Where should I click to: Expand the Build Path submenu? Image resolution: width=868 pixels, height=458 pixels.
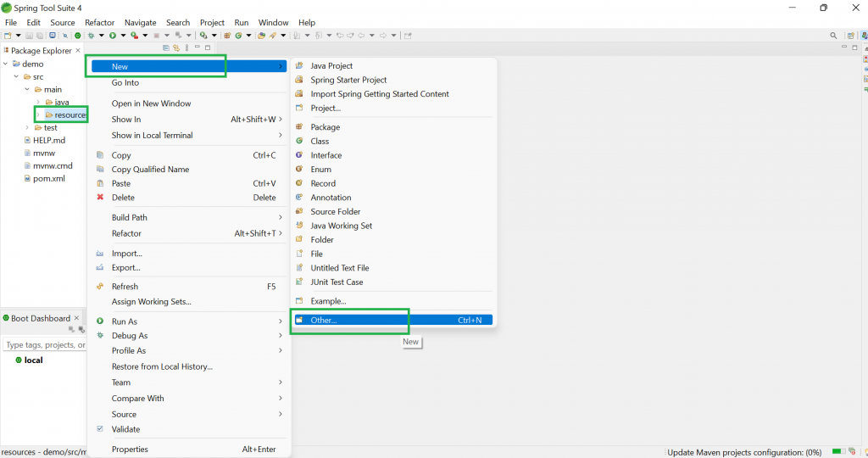tap(188, 218)
